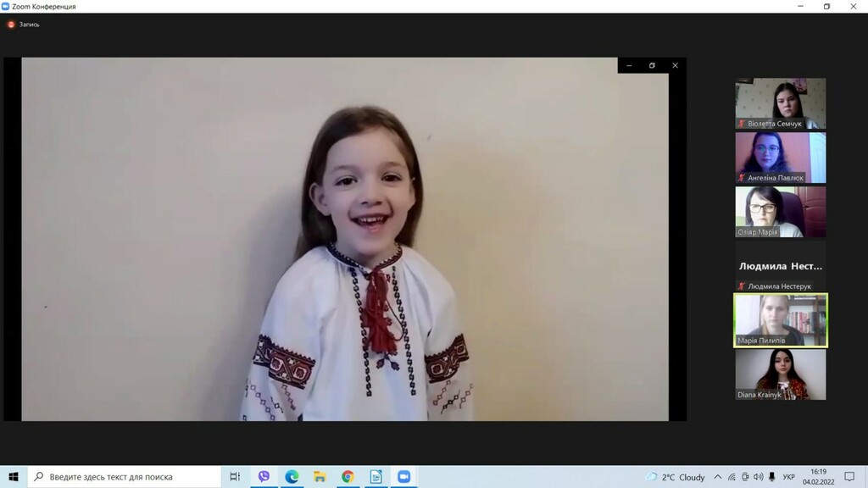Open the Viber app from the taskbar
The width and height of the screenshot is (868, 488).
264,477
